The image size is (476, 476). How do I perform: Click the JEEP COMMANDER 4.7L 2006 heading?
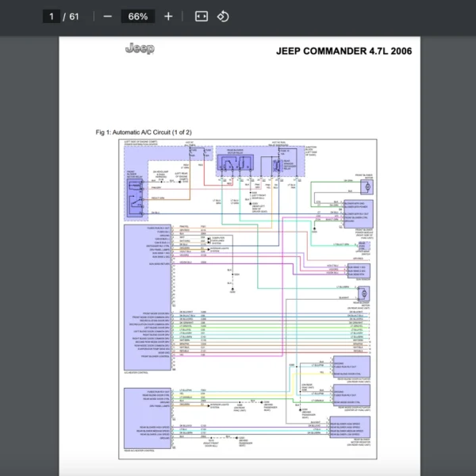[344, 52]
